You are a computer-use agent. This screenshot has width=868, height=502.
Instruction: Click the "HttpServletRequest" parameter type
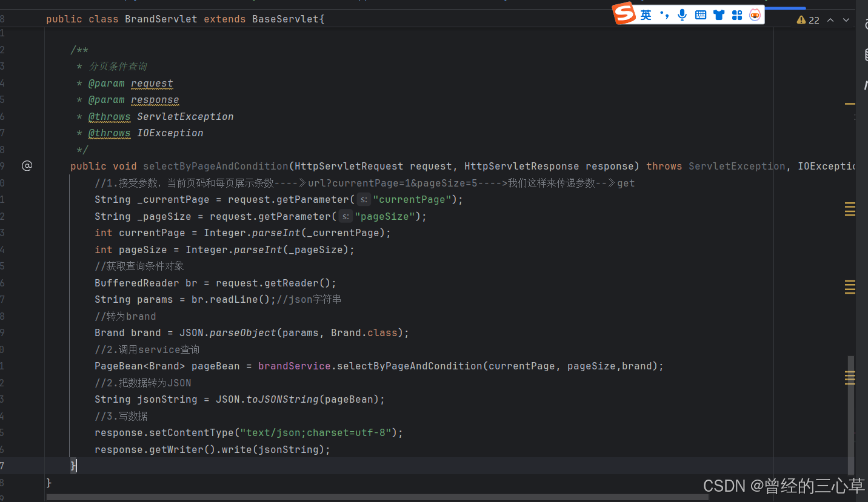pyautogui.click(x=349, y=167)
